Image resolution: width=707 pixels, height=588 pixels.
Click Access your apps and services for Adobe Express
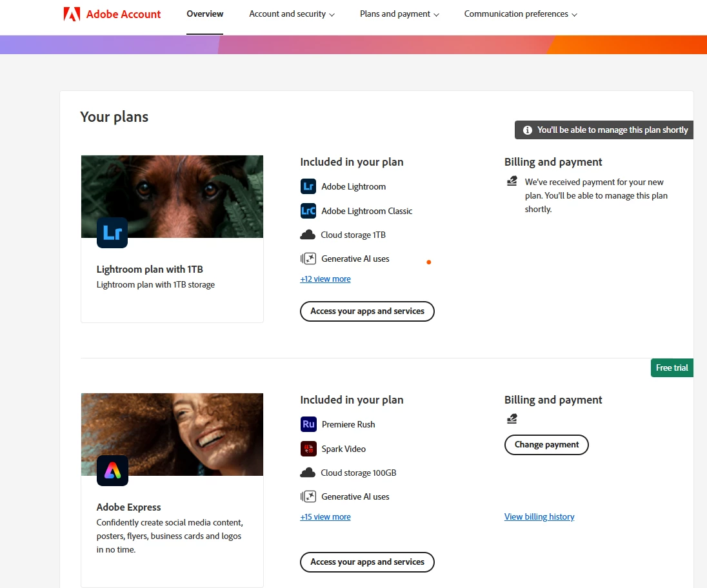367,562
